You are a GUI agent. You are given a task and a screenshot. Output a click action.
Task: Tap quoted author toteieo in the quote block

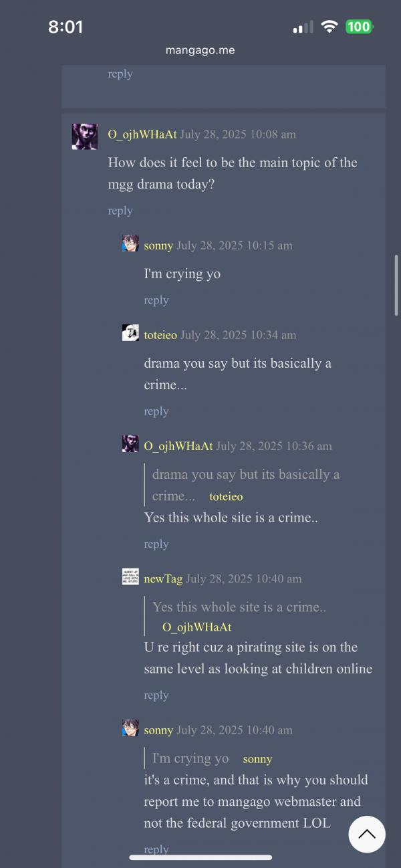[x=226, y=497]
